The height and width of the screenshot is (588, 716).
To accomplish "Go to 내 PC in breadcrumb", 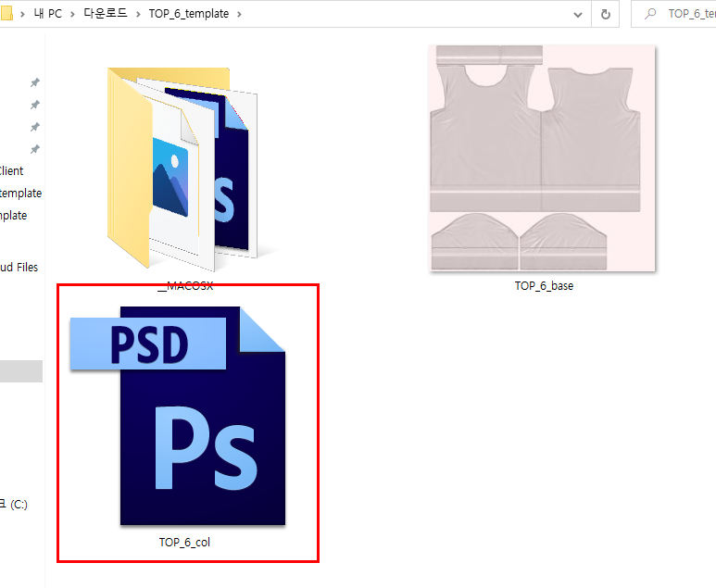I will click(x=47, y=14).
